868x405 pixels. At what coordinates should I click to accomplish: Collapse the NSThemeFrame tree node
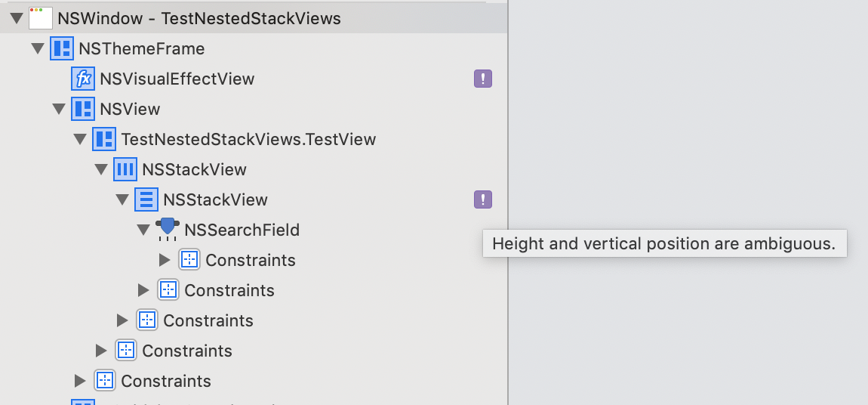point(38,49)
